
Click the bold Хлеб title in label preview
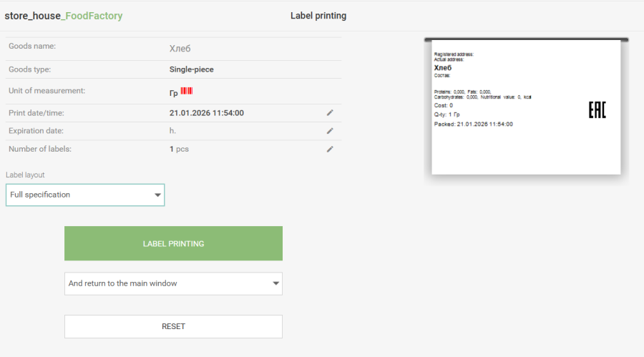click(x=443, y=67)
